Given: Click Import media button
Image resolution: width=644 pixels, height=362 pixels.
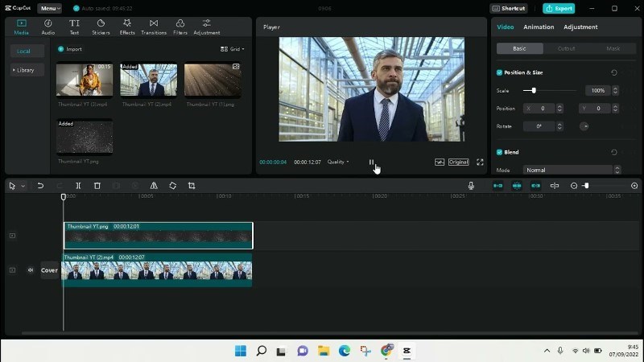Looking at the screenshot, I should point(70,49).
